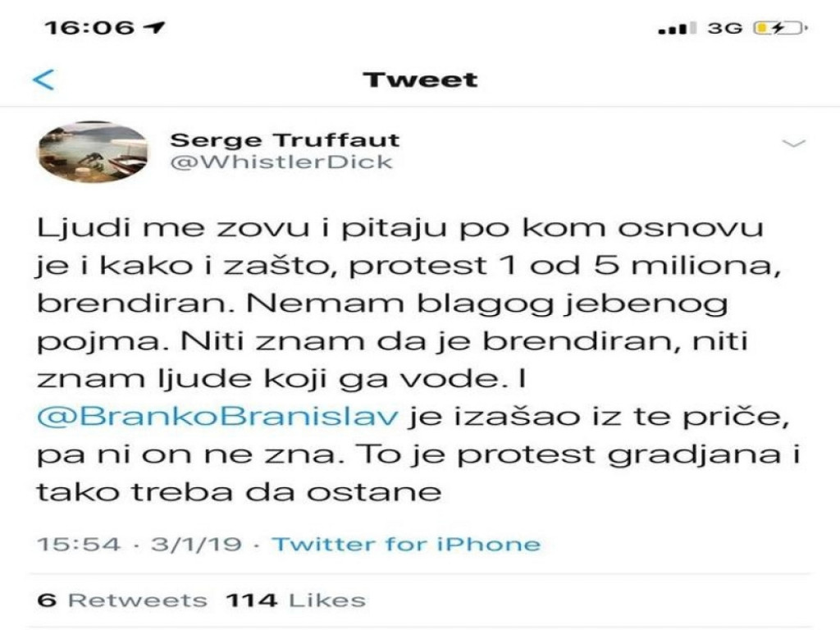Tap the cellular signal bars indicator
This screenshot has width=840, height=630.
pos(677,29)
